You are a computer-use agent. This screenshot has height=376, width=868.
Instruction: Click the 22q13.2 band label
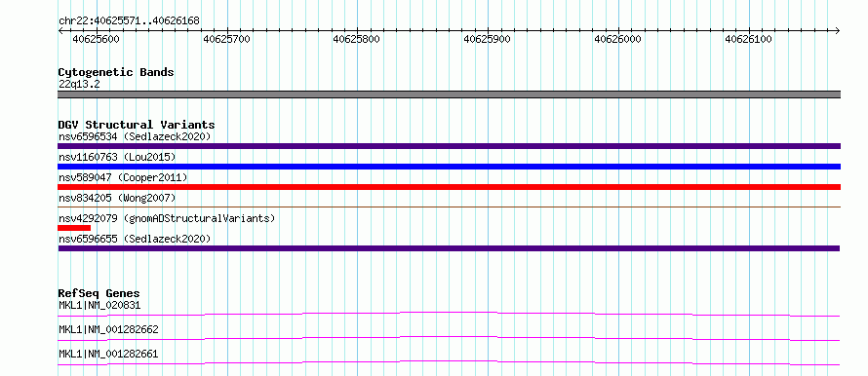point(79,85)
